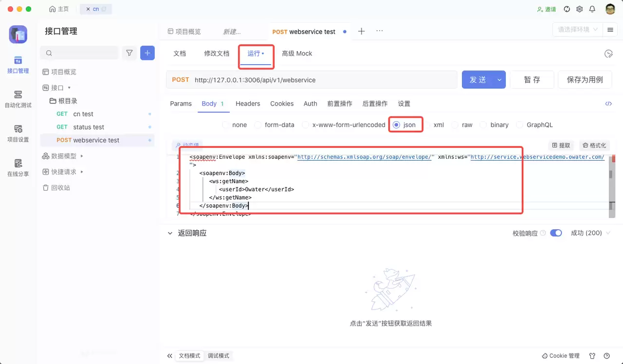Click the code editor vertical scrollbar

coord(611,187)
